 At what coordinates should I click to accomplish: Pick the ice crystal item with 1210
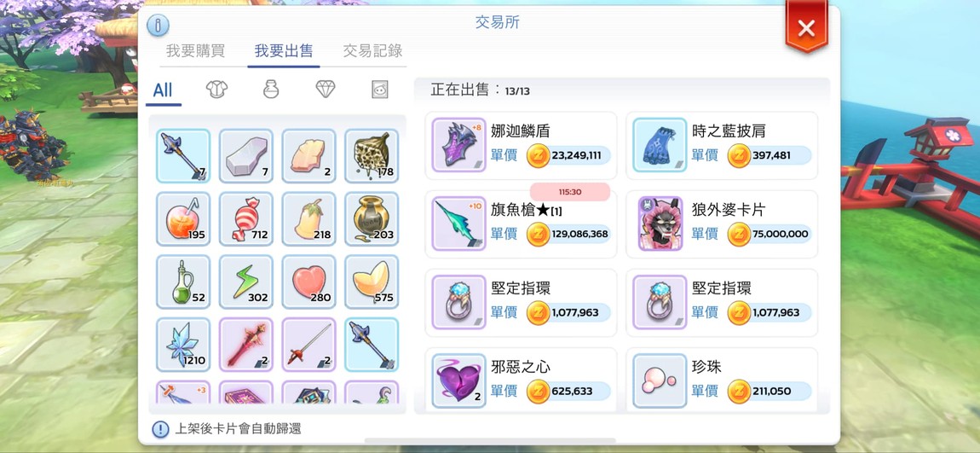click(183, 345)
